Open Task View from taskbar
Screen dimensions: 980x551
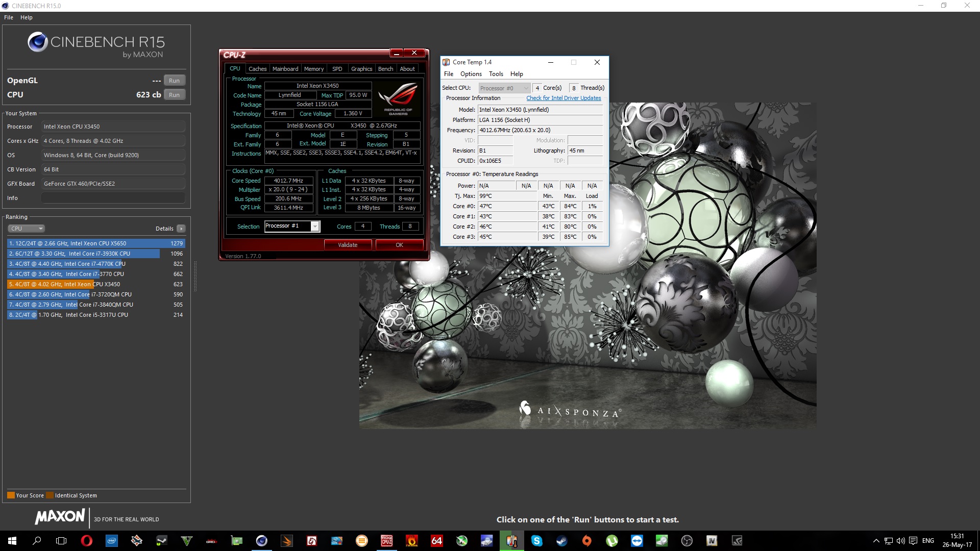pyautogui.click(x=61, y=541)
